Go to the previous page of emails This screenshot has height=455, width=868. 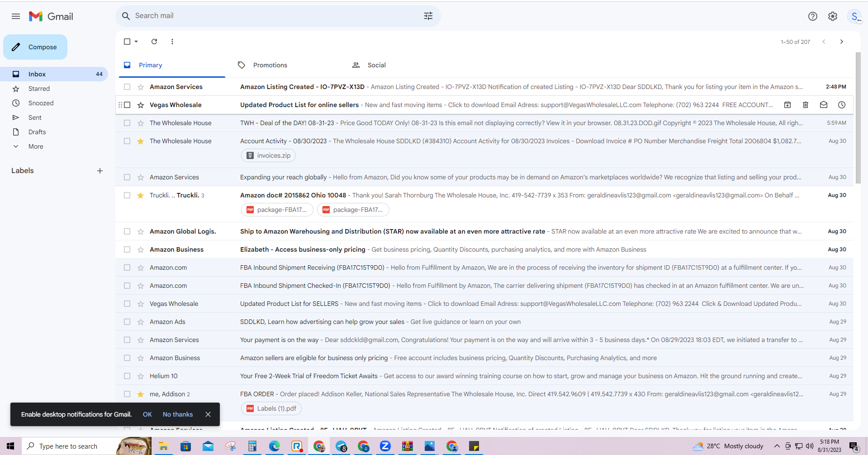coord(824,42)
